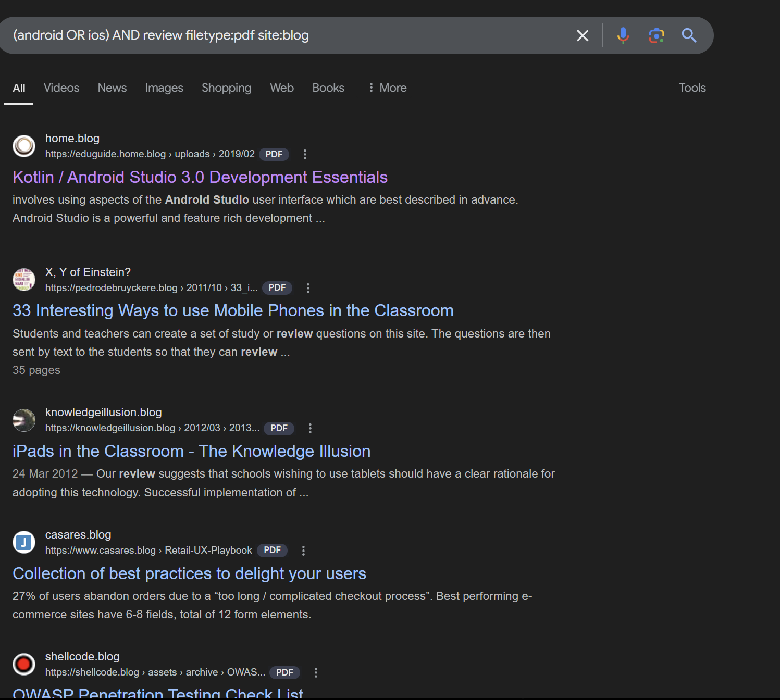Image resolution: width=780 pixels, height=700 pixels.
Task: Click the knowledgeillusion.blog URL breadcrumb
Action: pos(153,428)
